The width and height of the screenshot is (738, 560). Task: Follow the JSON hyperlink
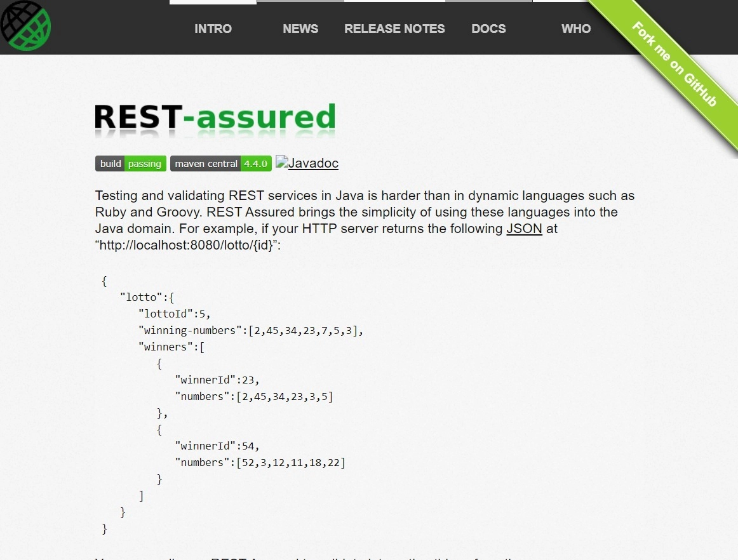pyautogui.click(x=524, y=229)
